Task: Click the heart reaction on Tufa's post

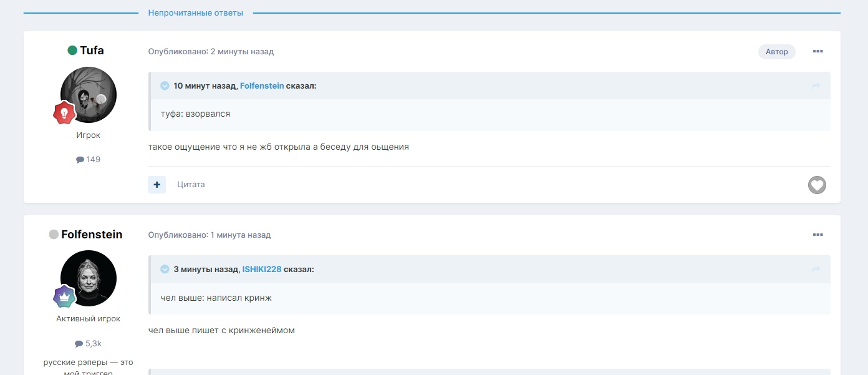Action: click(817, 185)
